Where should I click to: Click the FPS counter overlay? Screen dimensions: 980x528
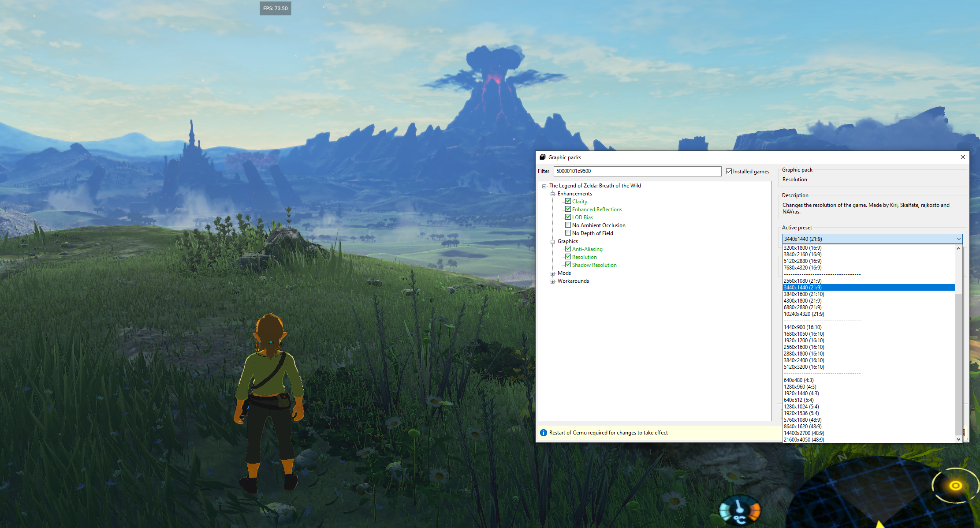275,8
